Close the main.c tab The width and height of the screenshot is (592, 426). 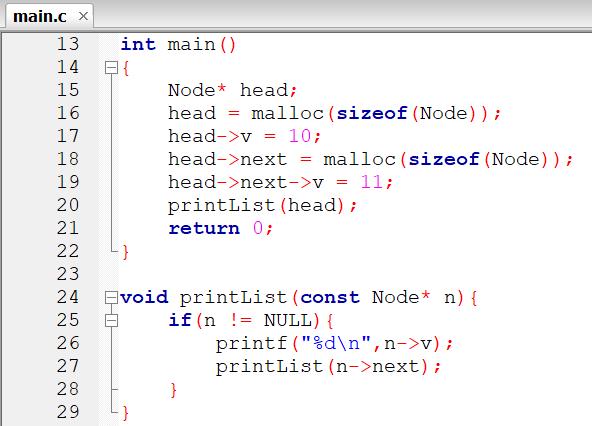pos(83,16)
